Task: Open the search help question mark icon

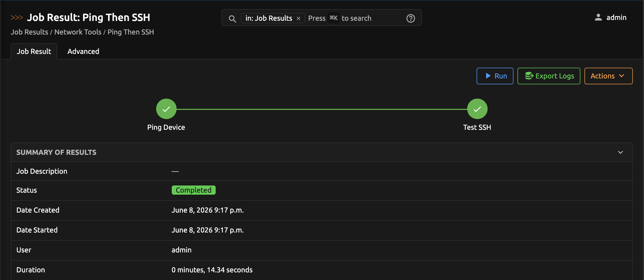Action: pyautogui.click(x=411, y=18)
